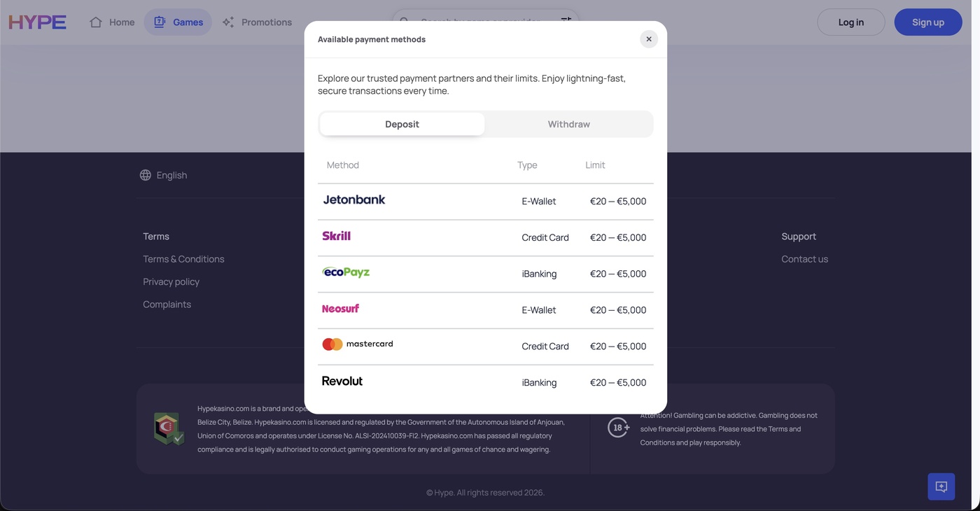Go to Home in the navigation
Viewport: 980px width, 511px height.
coord(112,22)
